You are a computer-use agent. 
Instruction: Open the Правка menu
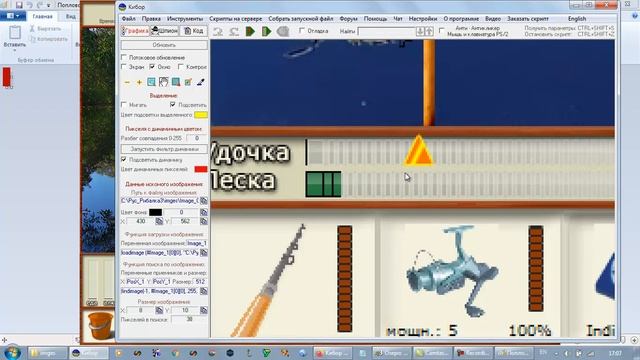click(x=151, y=19)
